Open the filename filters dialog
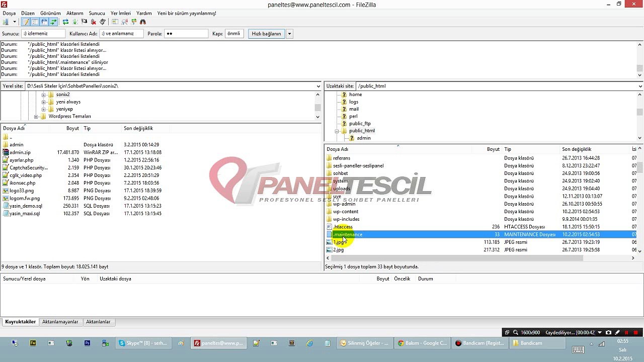644x362 pixels. [x=115, y=22]
